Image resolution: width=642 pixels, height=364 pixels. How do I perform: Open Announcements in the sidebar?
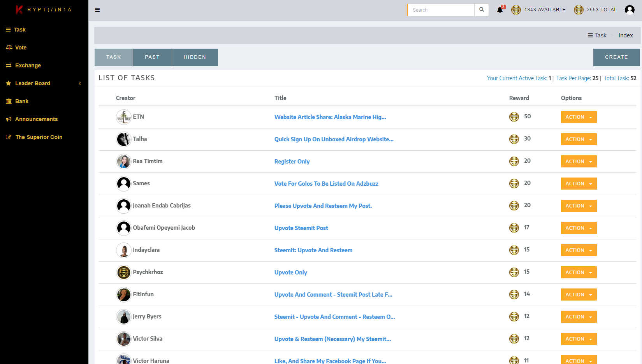pos(44,119)
